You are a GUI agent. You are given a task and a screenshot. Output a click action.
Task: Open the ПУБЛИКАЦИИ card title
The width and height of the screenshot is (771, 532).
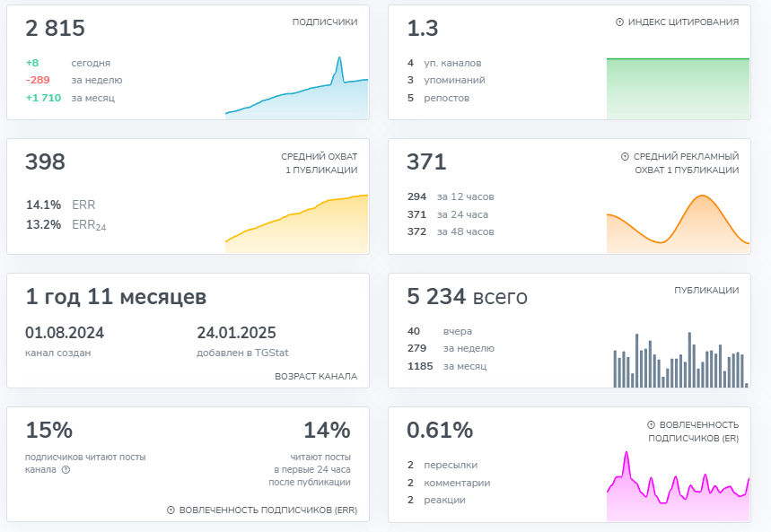tap(706, 290)
